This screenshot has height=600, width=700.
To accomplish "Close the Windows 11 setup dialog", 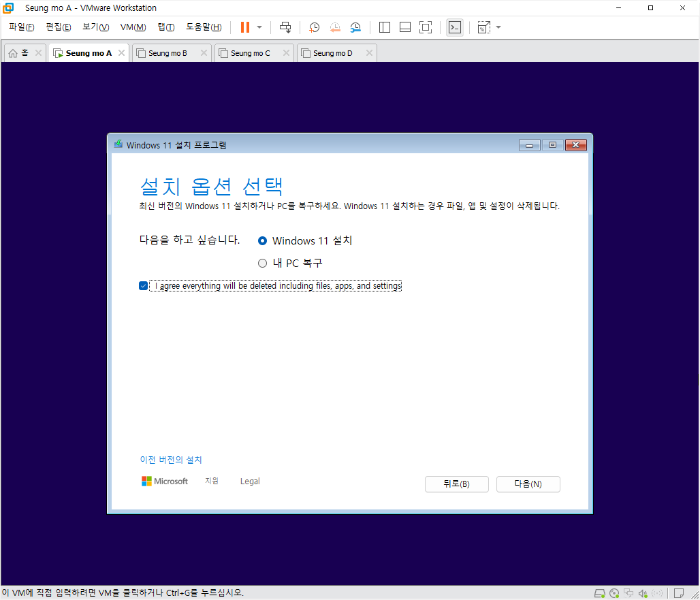I will coord(576,145).
